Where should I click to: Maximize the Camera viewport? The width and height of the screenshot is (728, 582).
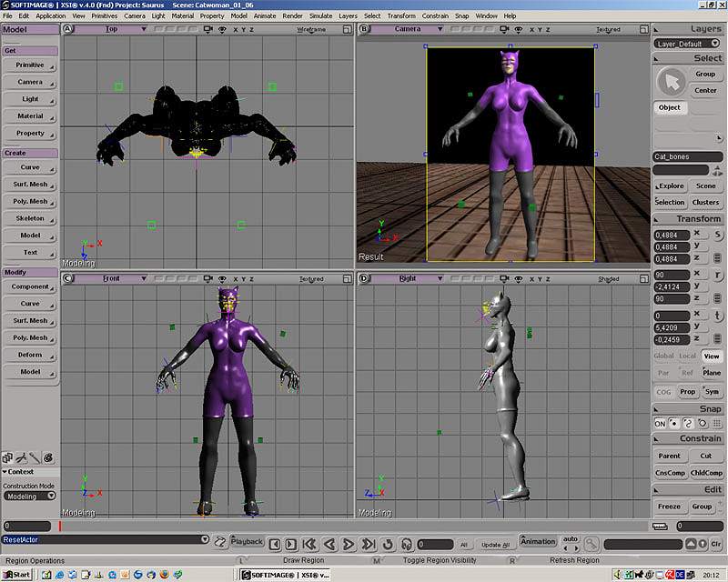pos(642,29)
